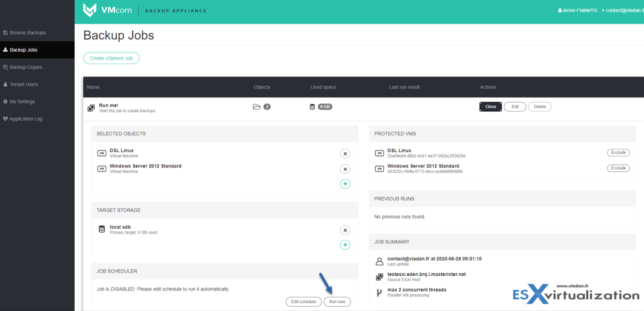This screenshot has width=644, height=311.
Task: Click the 'testesxi.eden.brq.i.masterinter.net' host name
Action: [426, 274]
